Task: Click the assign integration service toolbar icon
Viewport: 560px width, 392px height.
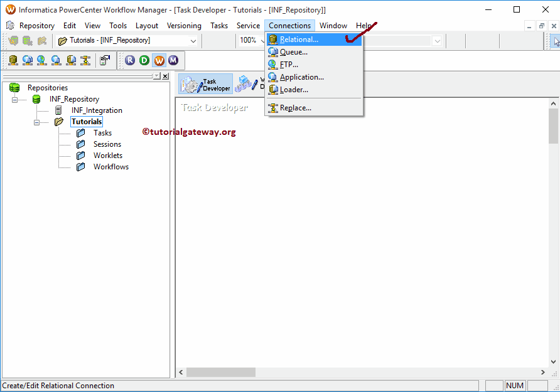Action: pyautogui.click(x=105, y=60)
